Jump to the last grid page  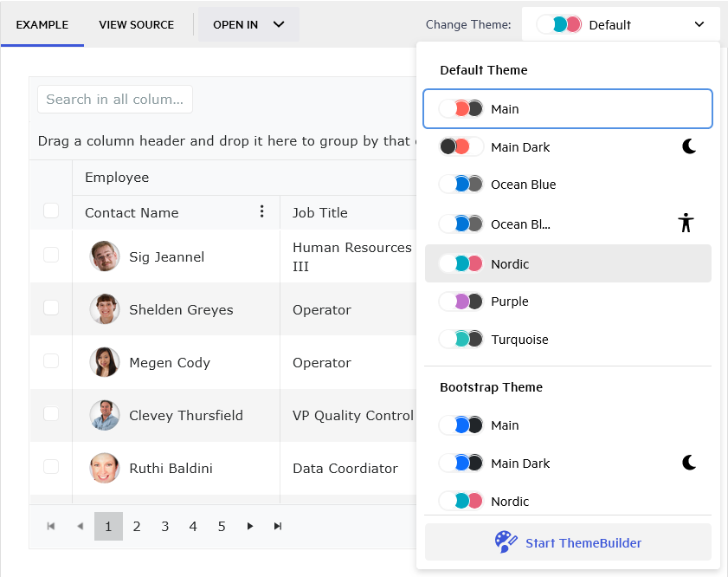[x=278, y=526]
